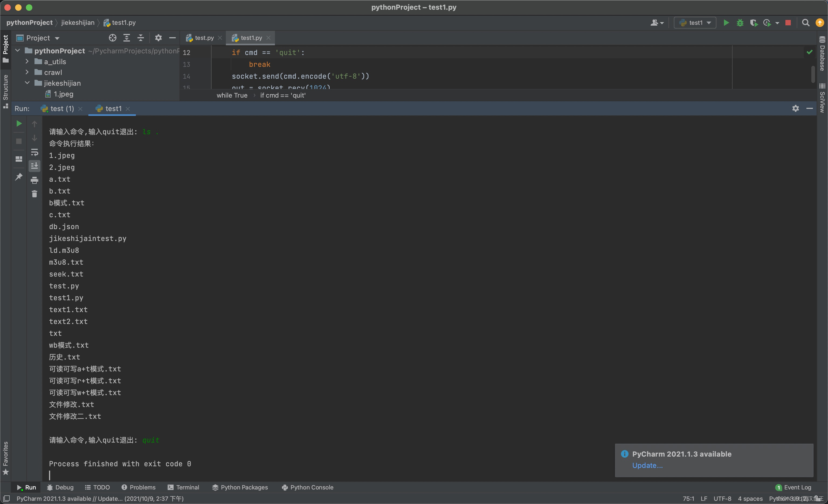828x504 pixels.
Task: Select opened file in the Project tree
Action: point(113,38)
